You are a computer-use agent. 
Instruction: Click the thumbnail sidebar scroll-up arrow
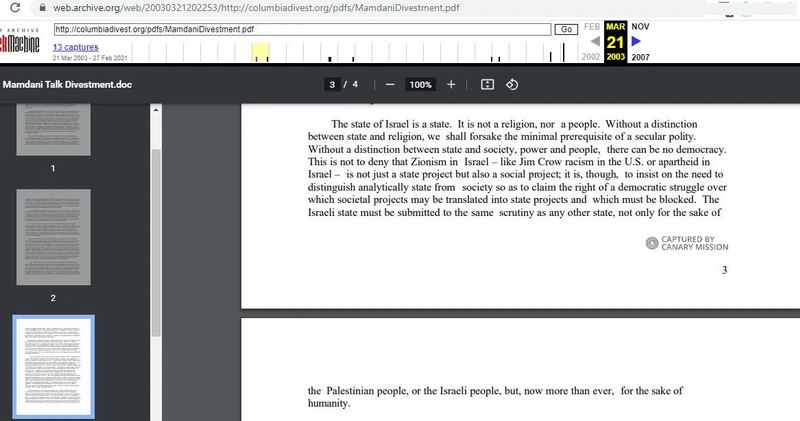pos(156,110)
